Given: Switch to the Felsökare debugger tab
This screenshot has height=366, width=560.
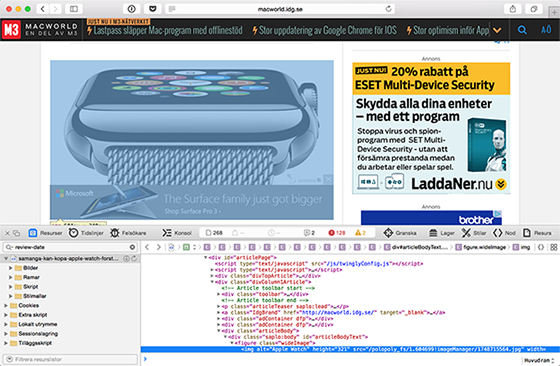Looking at the screenshot, I should (129, 233).
